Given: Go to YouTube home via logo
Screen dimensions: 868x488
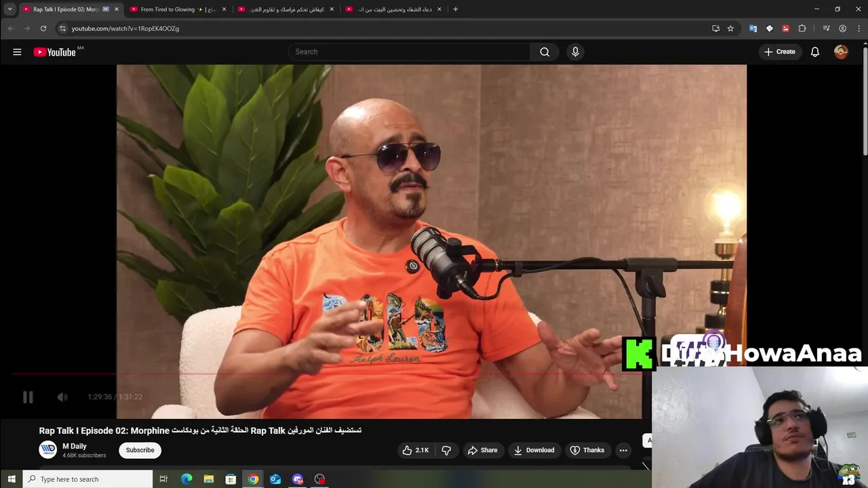Looking at the screenshot, I should coord(55,52).
